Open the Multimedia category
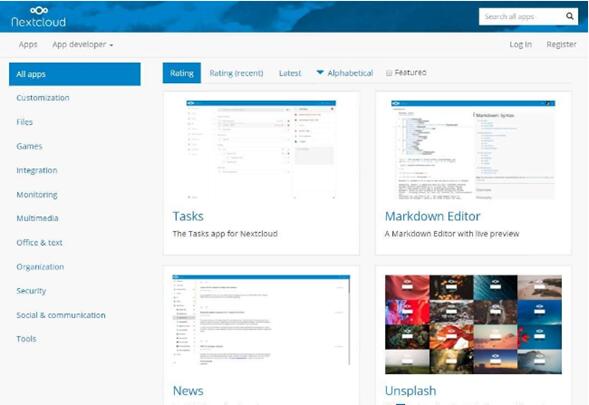 pos(37,218)
